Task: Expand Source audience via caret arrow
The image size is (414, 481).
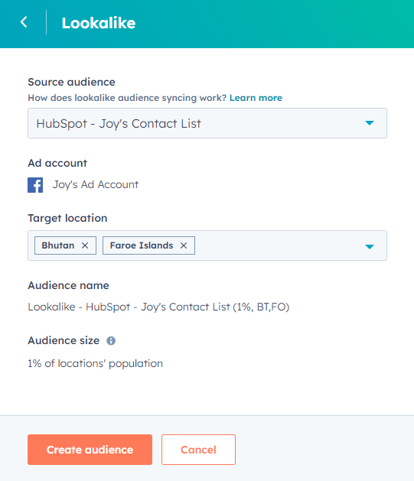Action: [369, 123]
